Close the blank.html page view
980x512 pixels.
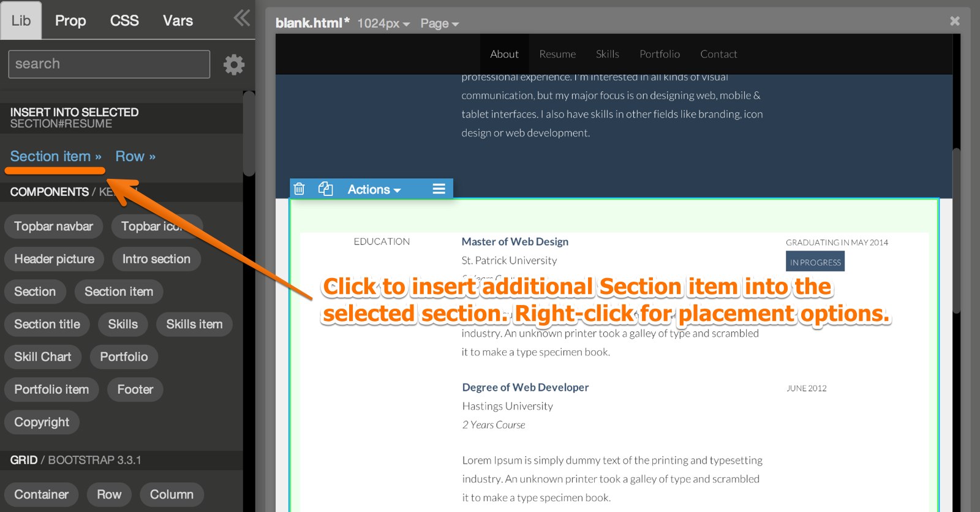[x=954, y=21]
